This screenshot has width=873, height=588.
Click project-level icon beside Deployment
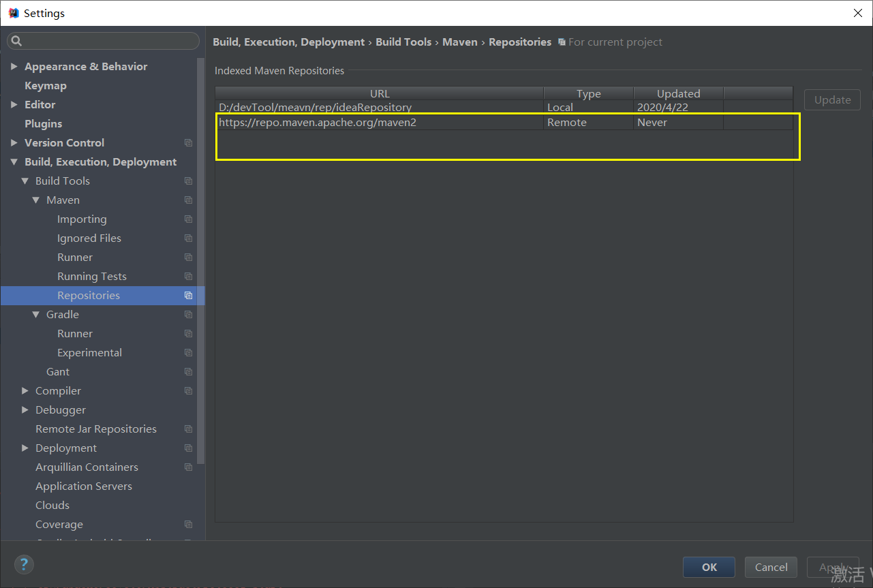point(188,448)
